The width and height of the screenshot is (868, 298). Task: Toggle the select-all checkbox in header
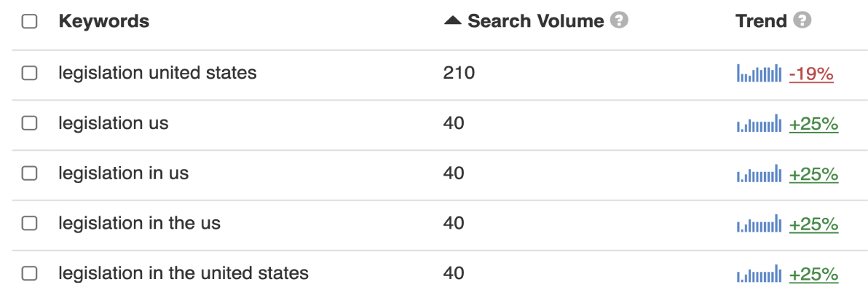[x=29, y=22]
